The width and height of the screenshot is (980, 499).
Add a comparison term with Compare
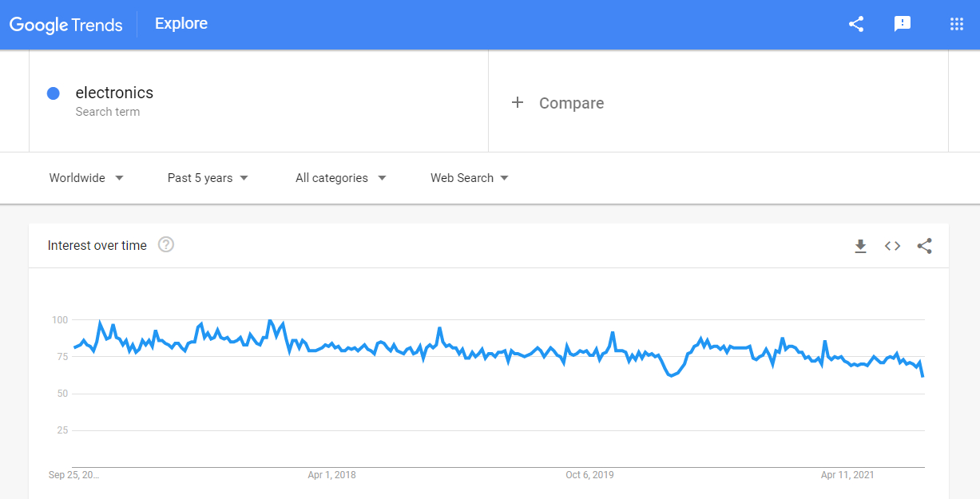[x=557, y=103]
